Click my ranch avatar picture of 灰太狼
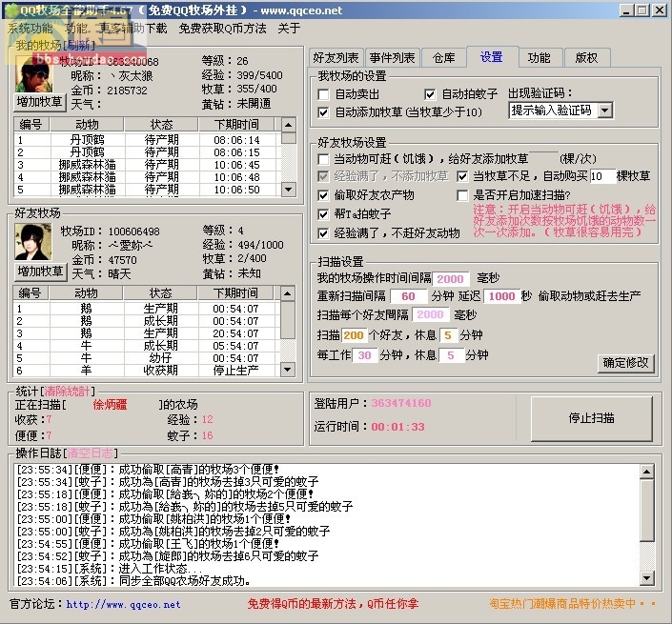The width and height of the screenshot is (672, 624). (x=34, y=74)
